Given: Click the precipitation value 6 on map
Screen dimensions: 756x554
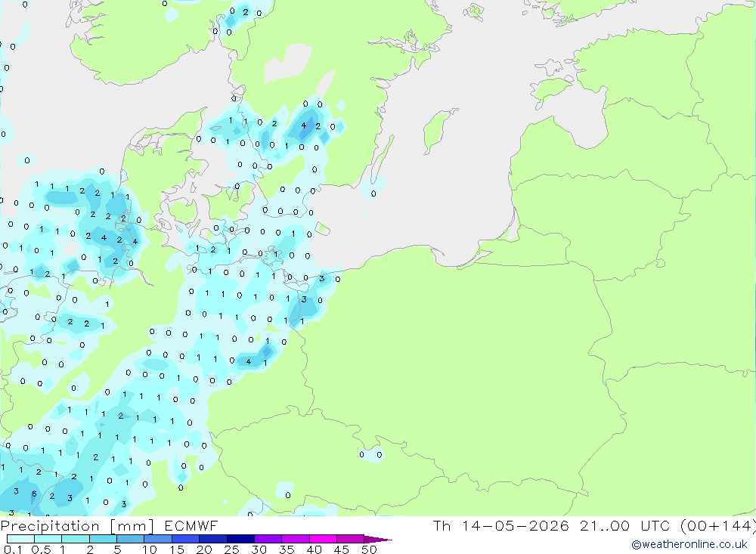Looking at the screenshot, I should pos(34,494).
